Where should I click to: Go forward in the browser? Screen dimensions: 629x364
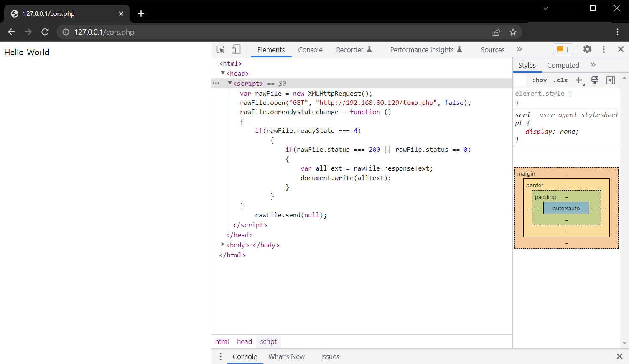pos(28,32)
